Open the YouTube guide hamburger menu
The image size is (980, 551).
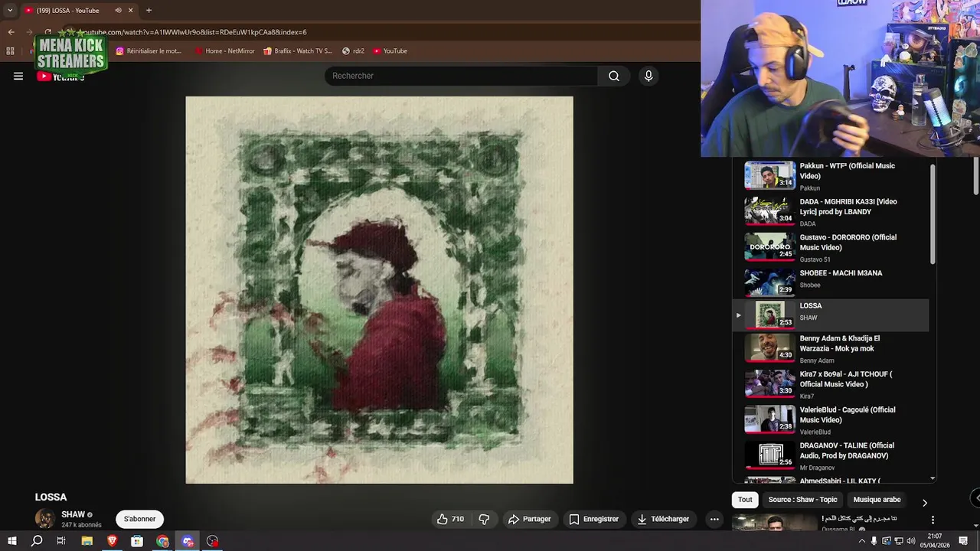pos(18,76)
